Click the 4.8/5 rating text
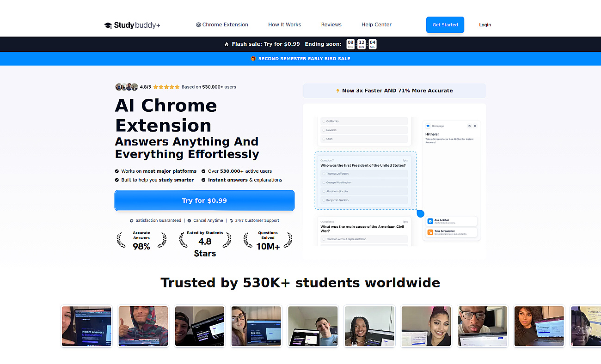This screenshot has height=364, width=601. pos(146,87)
